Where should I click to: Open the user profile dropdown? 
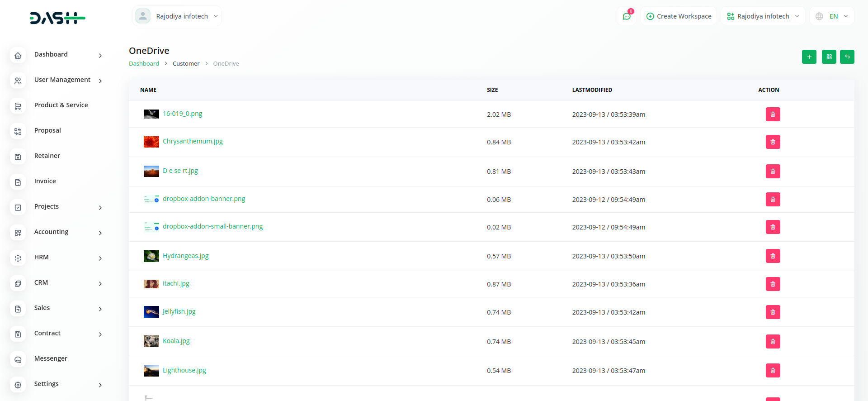click(x=177, y=16)
